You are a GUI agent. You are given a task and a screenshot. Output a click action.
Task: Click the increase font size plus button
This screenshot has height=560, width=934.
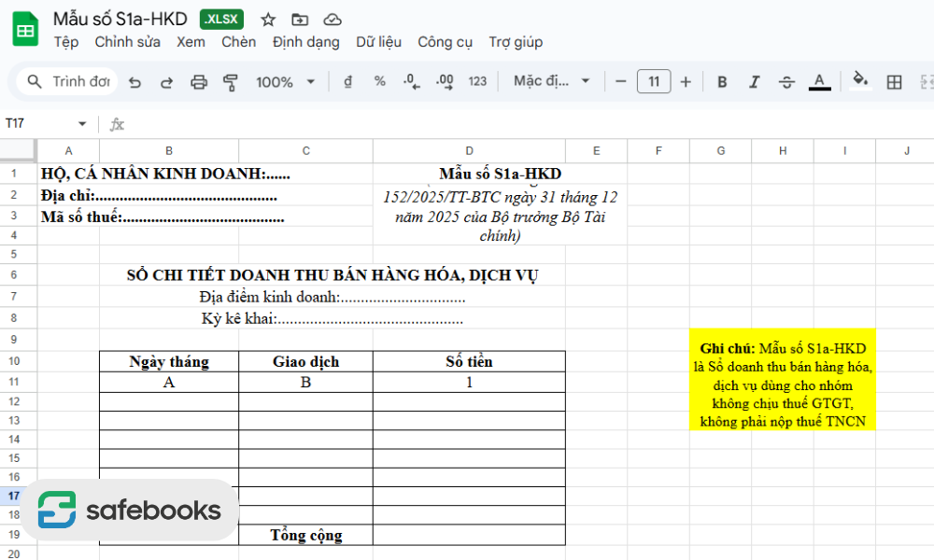point(686,82)
